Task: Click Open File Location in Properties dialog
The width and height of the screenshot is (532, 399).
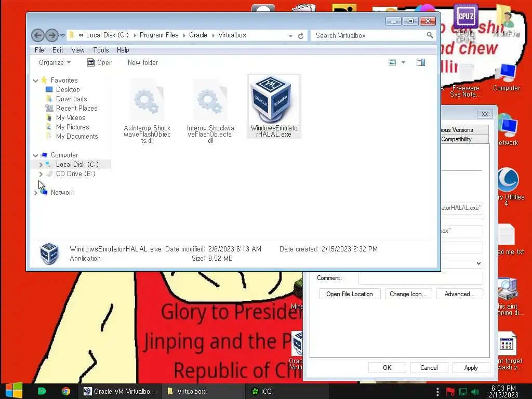Action: point(350,294)
